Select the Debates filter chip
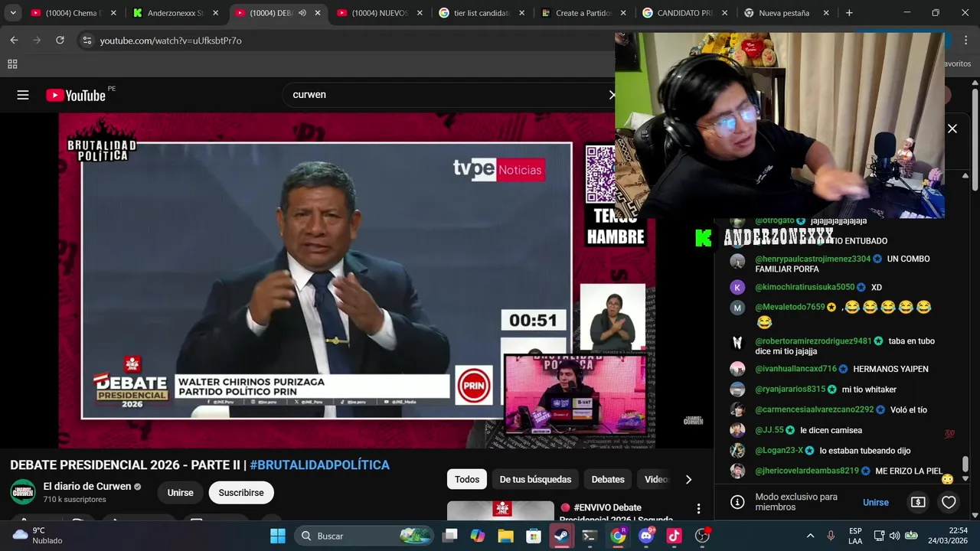Viewport: 980px width, 551px height. (x=608, y=480)
